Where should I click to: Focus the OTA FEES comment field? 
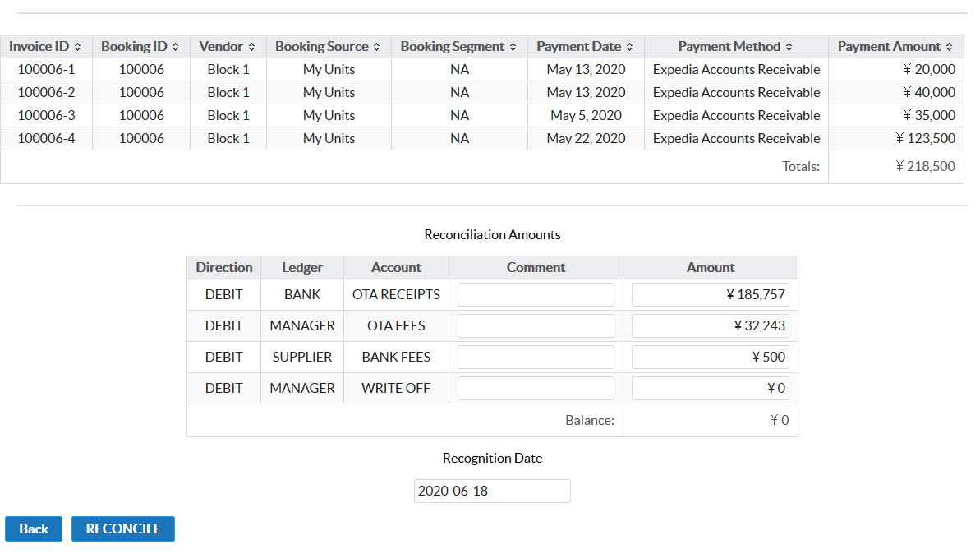(x=536, y=326)
